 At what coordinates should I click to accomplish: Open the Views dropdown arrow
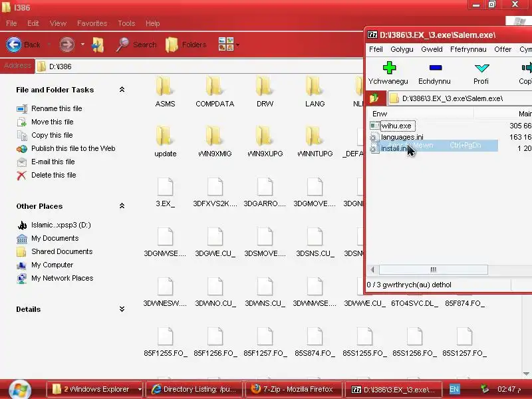(237, 45)
